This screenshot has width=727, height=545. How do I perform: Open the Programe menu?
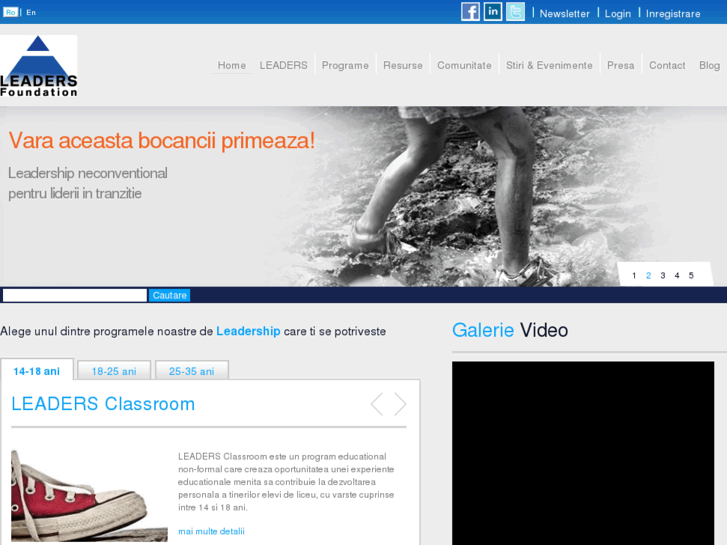click(345, 65)
